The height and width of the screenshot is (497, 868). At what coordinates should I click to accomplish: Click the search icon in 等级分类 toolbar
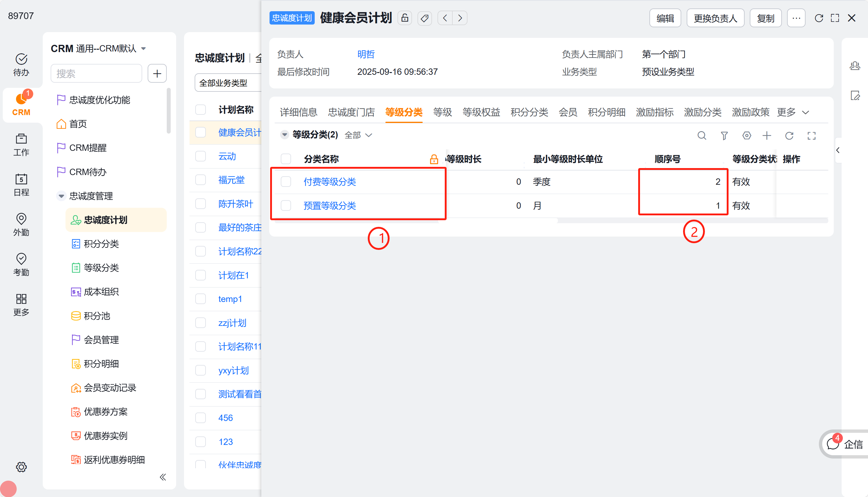click(701, 135)
